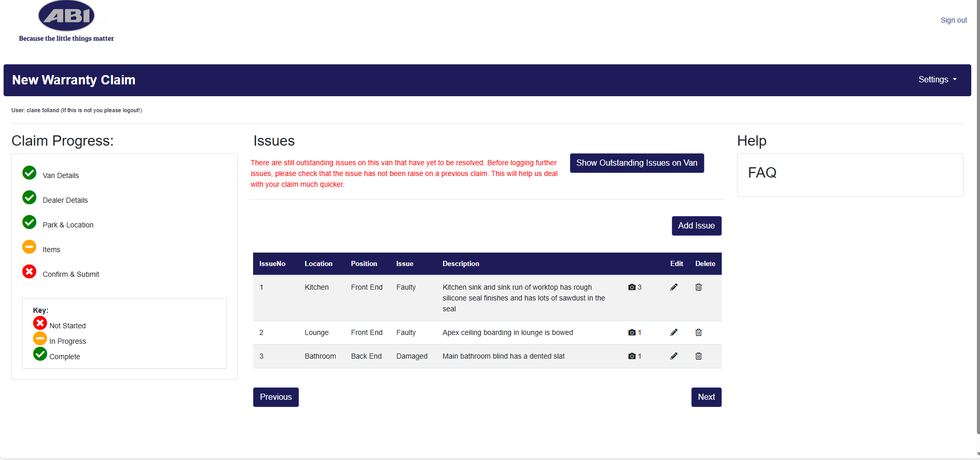The height and width of the screenshot is (460, 980).
Task: Click 'Main bathroom blind has a dented slat'
Action: (504, 356)
